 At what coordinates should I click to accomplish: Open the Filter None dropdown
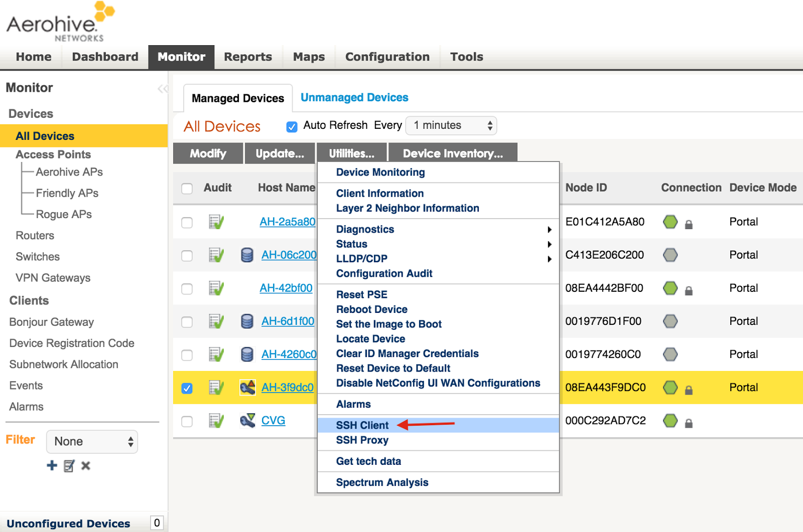tap(92, 441)
